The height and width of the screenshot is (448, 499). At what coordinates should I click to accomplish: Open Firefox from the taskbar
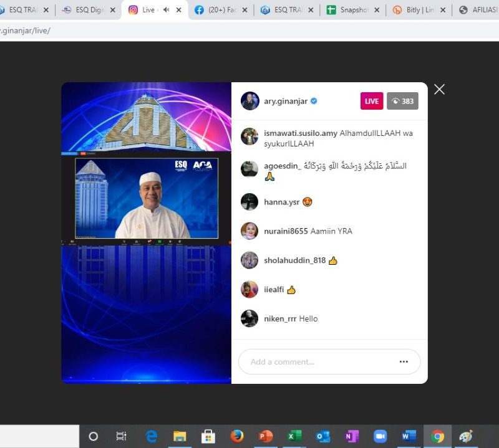(237, 436)
